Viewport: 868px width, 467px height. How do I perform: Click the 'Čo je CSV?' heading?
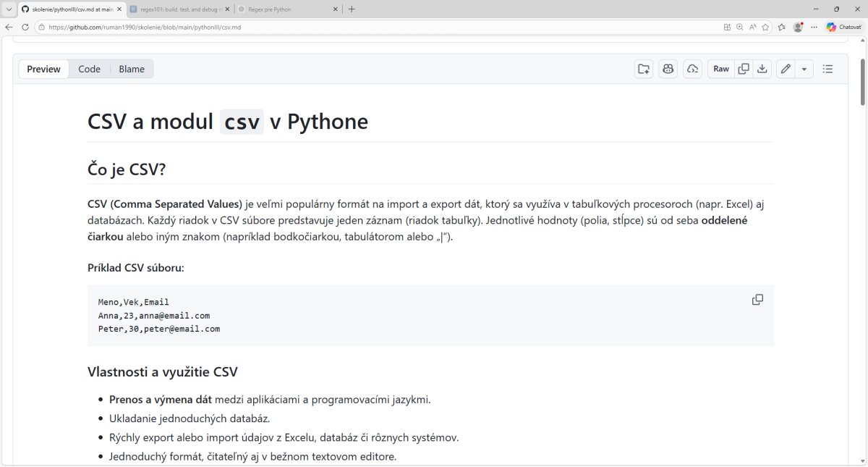coord(127,169)
